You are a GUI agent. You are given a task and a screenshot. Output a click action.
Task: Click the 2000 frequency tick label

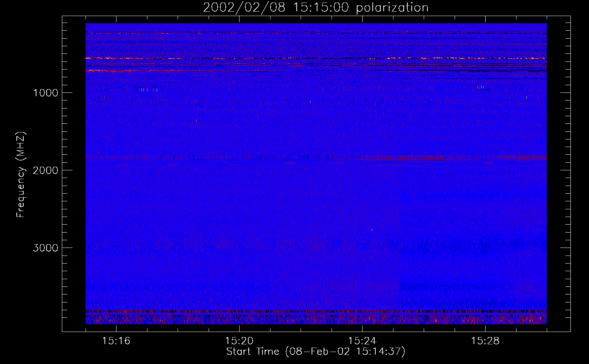(x=46, y=170)
